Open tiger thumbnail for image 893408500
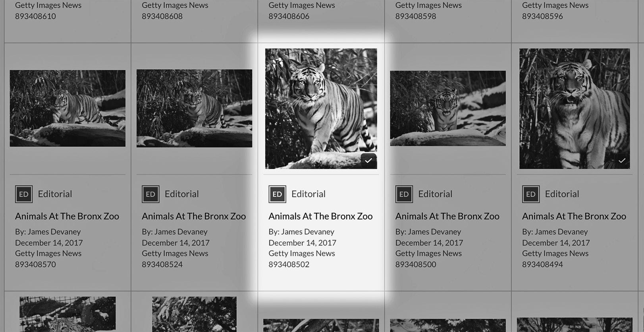 pyautogui.click(x=448, y=108)
